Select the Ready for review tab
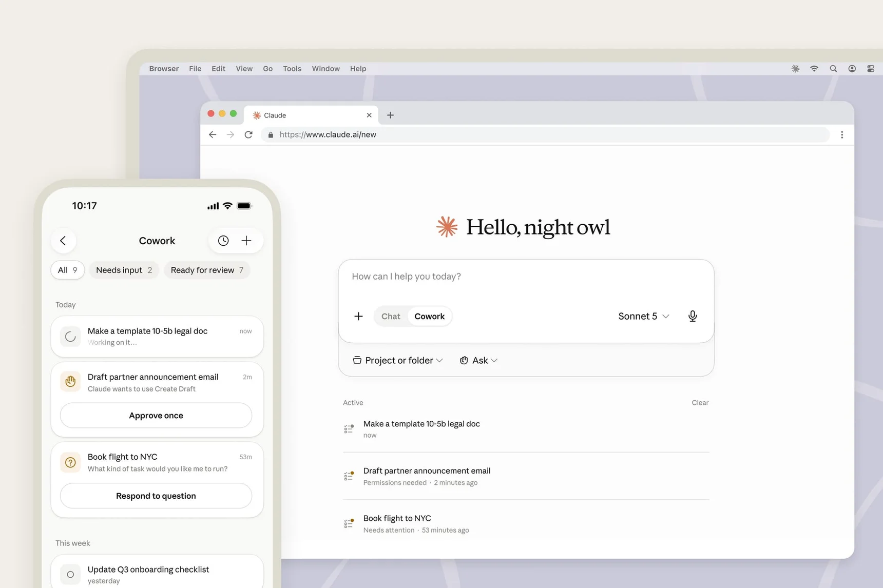 click(x=207, y=270)
